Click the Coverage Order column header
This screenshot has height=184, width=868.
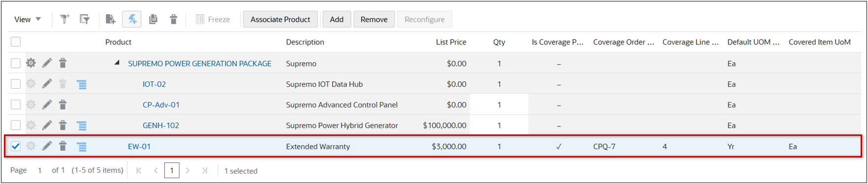tap(624, 42)
